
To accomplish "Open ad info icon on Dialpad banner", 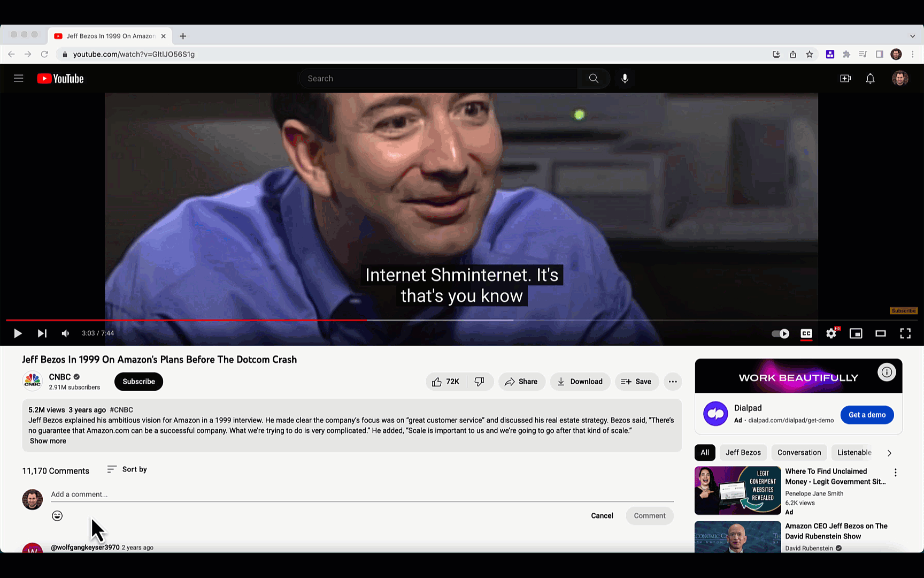I will pyautogui.click(x=887, y=372).
